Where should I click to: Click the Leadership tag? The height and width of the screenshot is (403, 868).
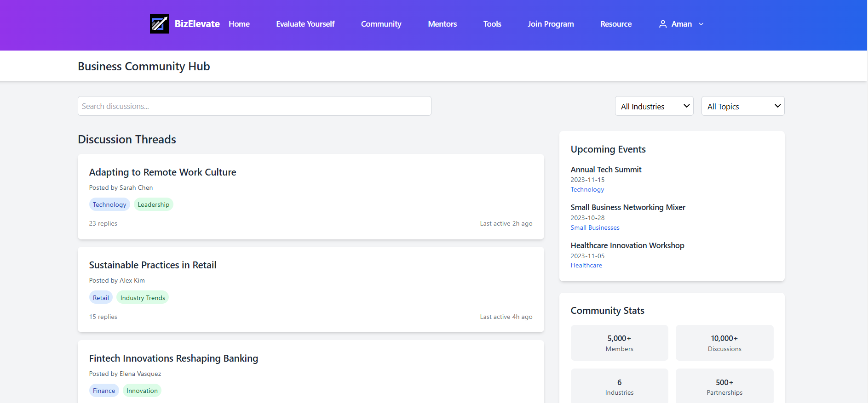coord(154,204)
